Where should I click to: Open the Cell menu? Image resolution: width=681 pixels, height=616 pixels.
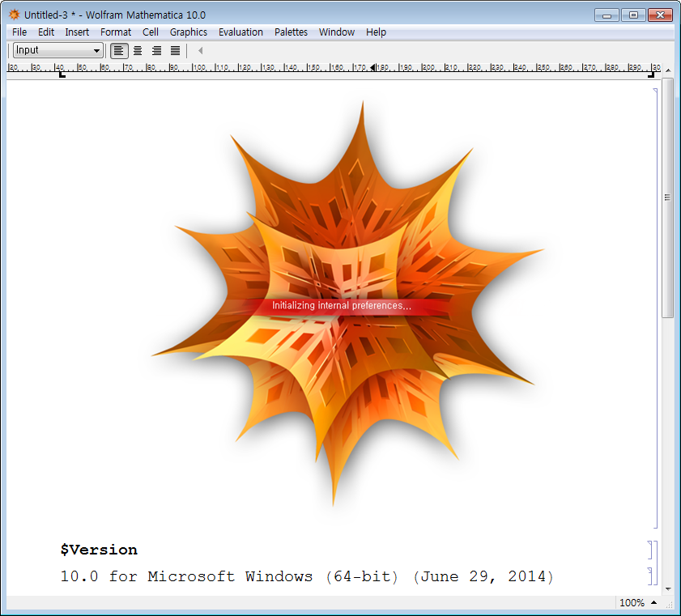151,32
